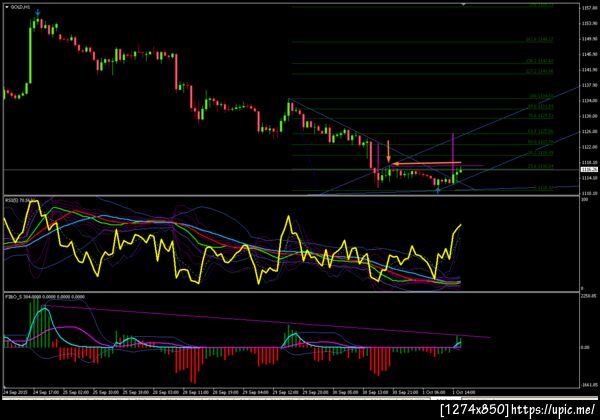The width and height of the screenshot is (600, 420).
Task: Select the yellow RSI line at its latest peak
Action: (460, 225)
